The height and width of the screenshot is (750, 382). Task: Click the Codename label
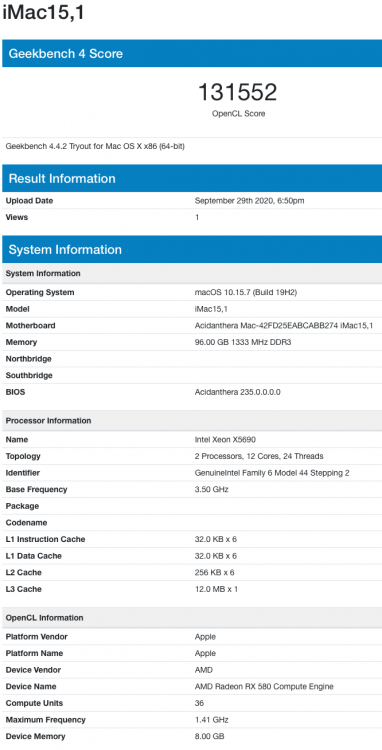coord(26,523)
